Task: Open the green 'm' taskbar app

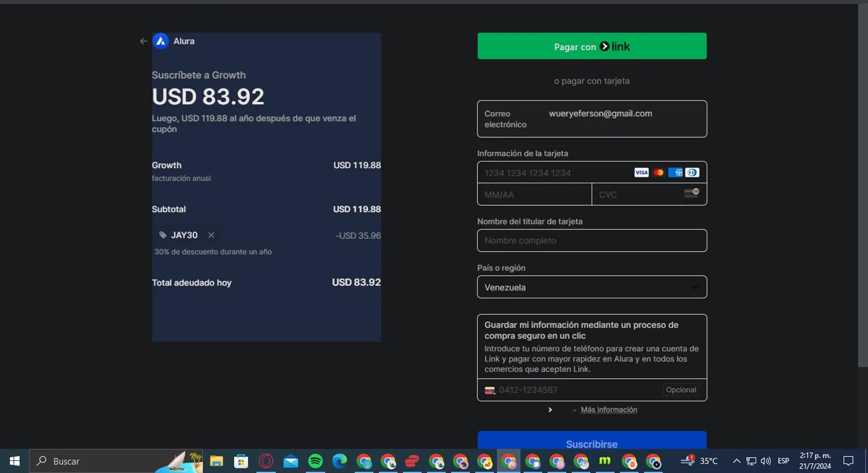Action: 605,461
